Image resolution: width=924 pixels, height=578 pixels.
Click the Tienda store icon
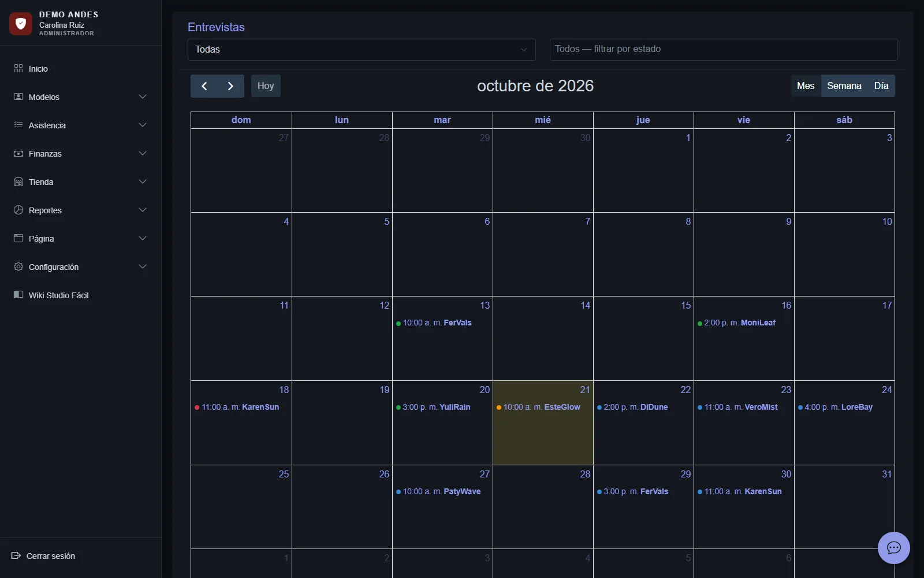tap(18, 181)
